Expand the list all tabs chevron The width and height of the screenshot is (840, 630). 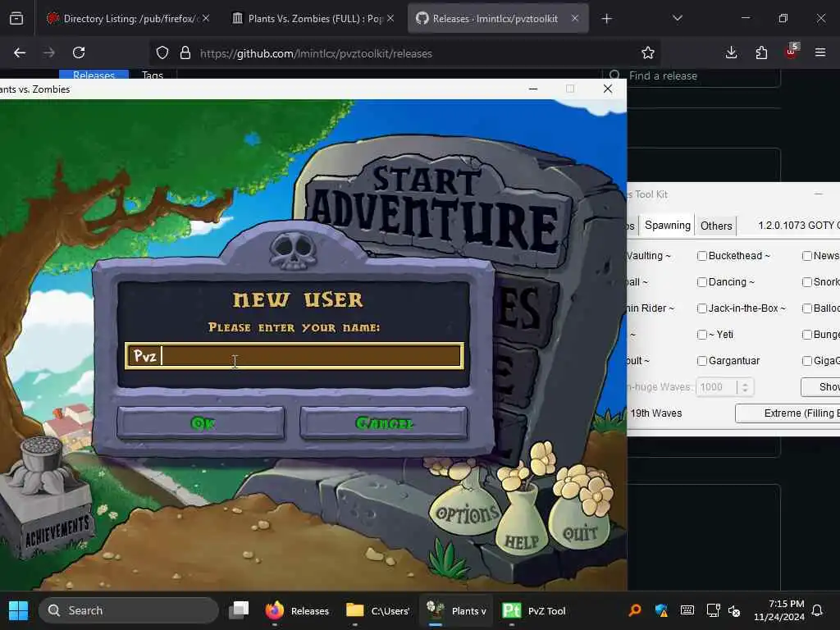pos(677,18)
